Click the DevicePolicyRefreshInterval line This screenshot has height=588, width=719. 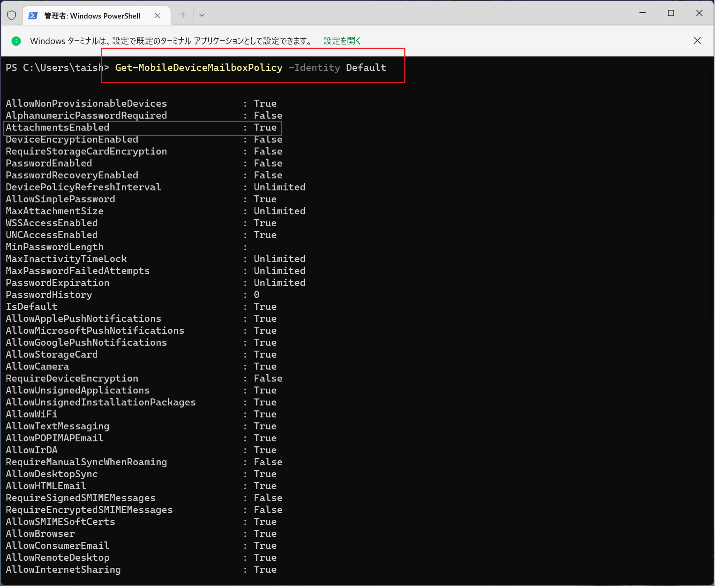pyautogui.click(x=156, y=187)
